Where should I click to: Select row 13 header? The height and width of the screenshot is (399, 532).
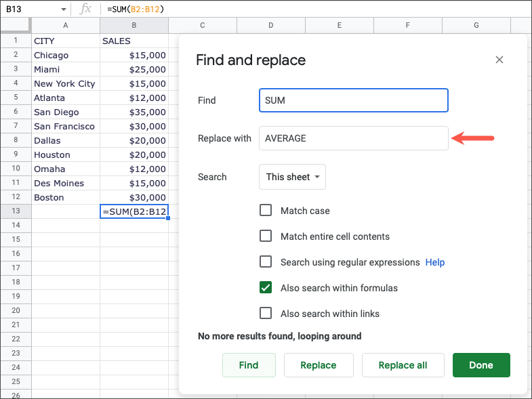pyautogui.click(x=15, y=211)
